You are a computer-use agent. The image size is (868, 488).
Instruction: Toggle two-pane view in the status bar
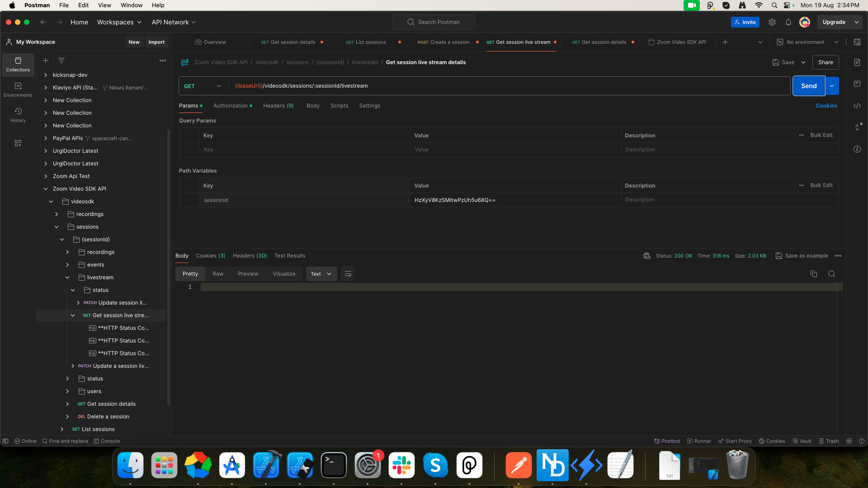coord(849,441)
